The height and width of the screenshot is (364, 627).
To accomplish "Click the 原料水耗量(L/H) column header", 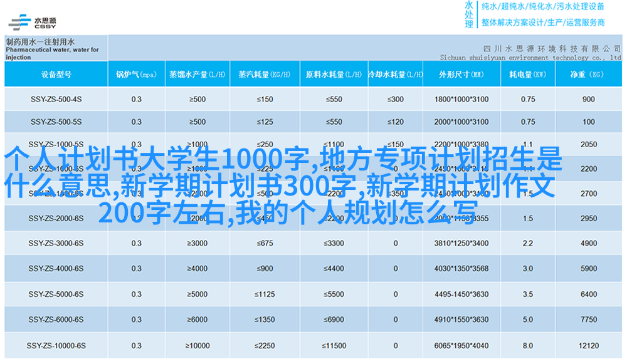I will click(x=334, y=75).
